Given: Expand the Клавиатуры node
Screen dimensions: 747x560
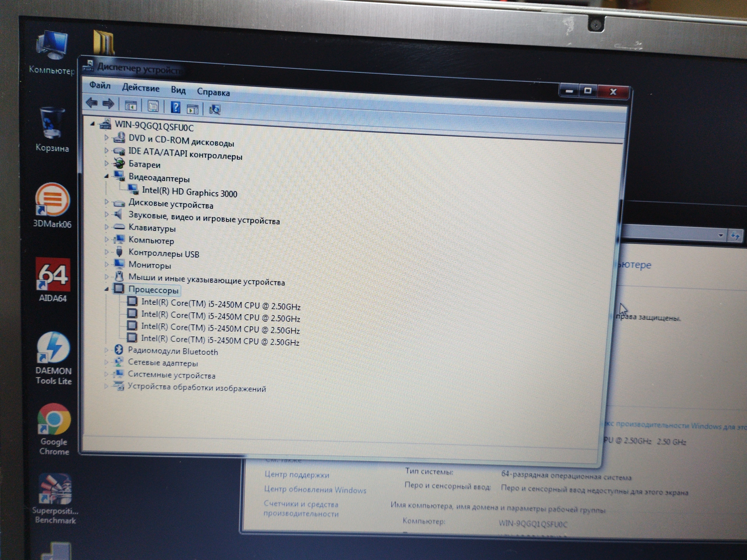Looking at the screenshot, I should [107, 227].
